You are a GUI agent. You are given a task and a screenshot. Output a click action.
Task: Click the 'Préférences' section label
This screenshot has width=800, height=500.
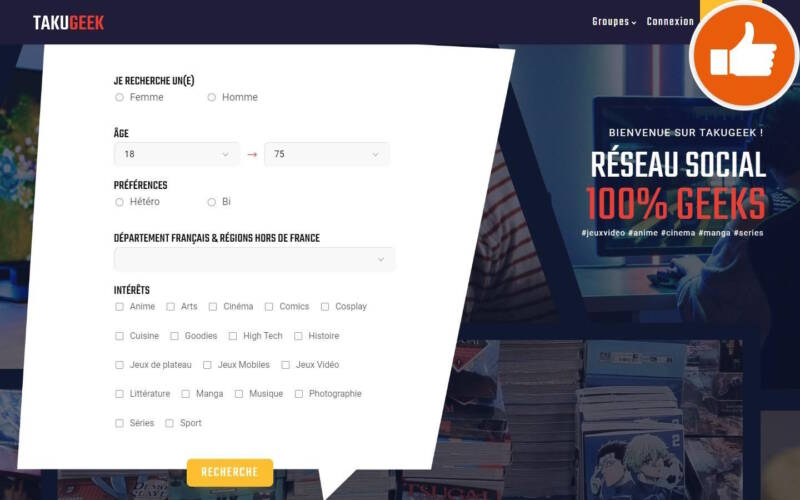click(x=140, y=185)
